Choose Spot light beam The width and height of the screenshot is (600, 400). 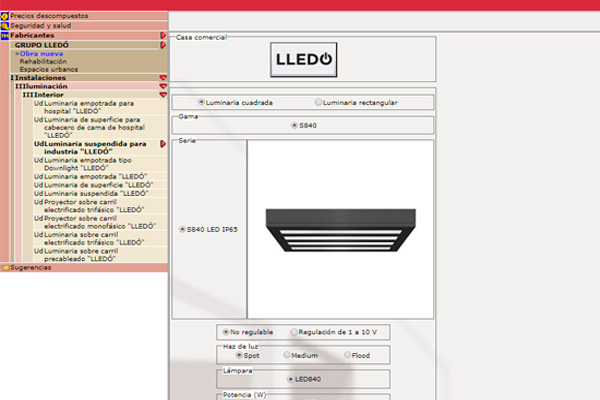(x=239, y=355)
